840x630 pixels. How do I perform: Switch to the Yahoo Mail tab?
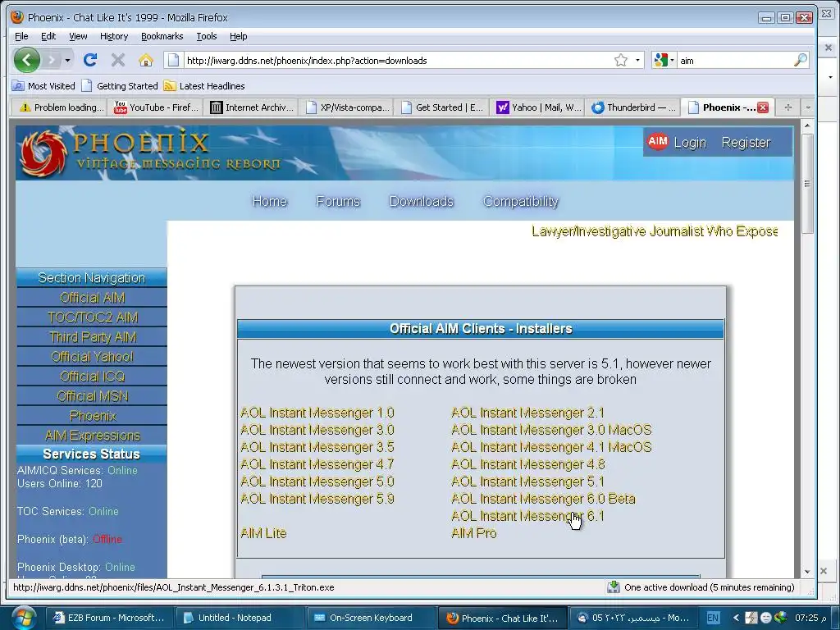click(537, 107)
